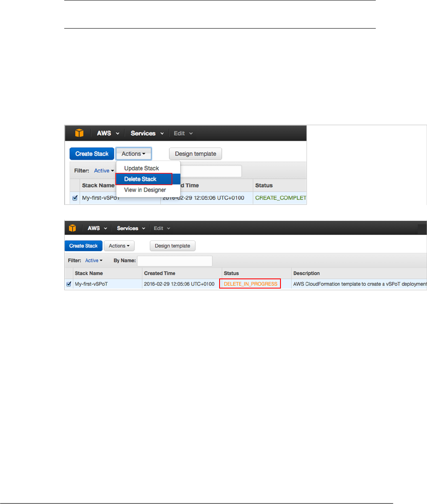Click the CREATE_COMPLETE status text

[281, 198]
